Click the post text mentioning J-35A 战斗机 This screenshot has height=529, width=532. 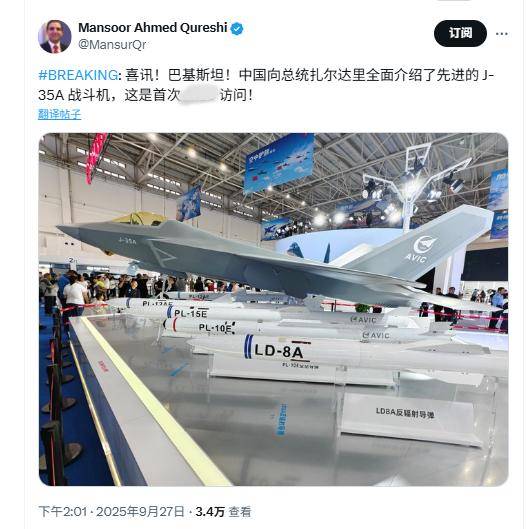click(x=266, y=85)
